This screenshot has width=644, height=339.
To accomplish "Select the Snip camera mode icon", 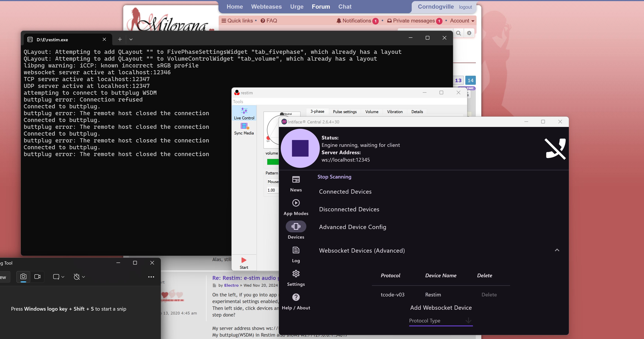I will (23, 277).
